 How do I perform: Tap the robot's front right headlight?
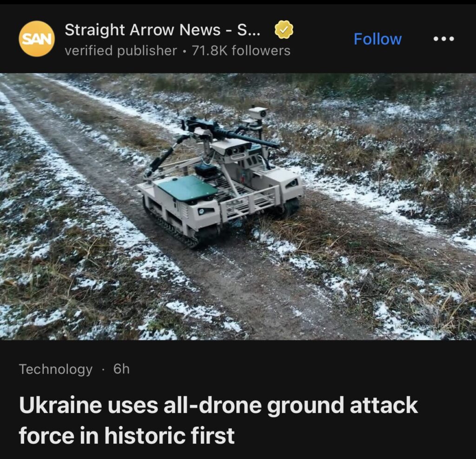(292, 183)
